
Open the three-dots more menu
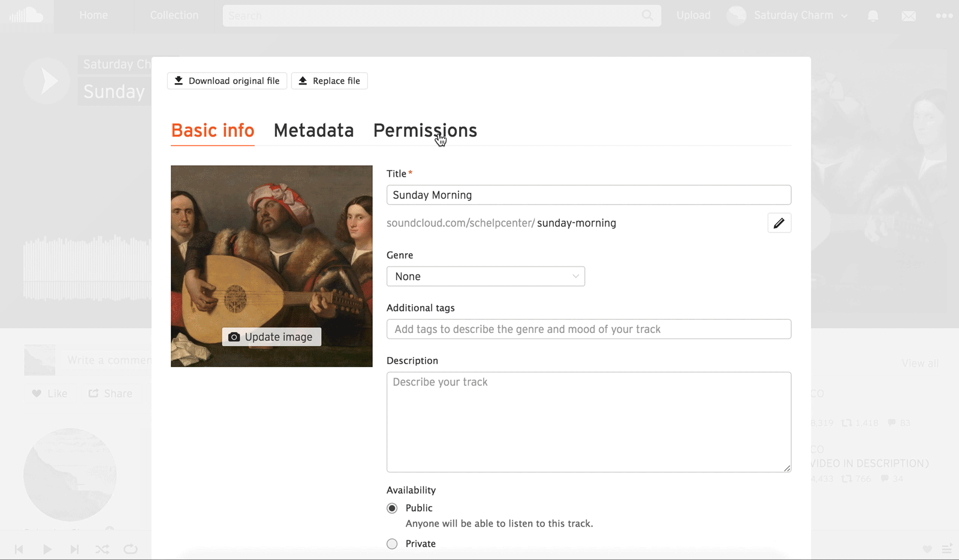pos(944,16)
